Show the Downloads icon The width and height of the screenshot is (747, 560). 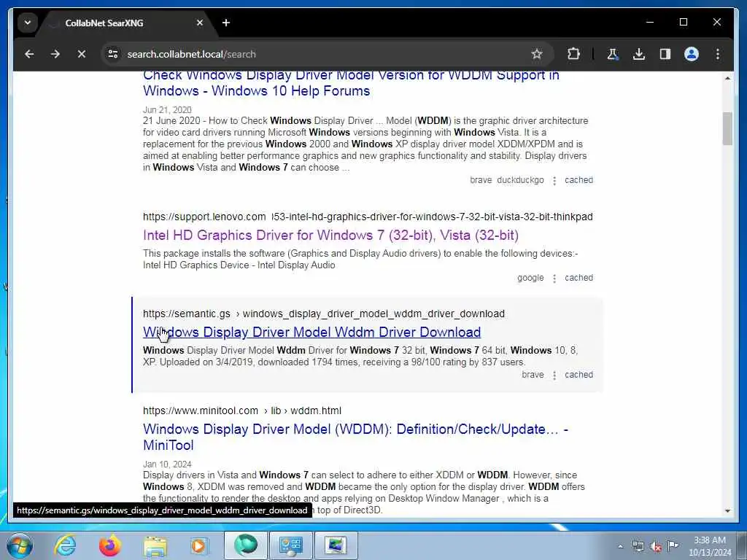pos(639,54)
